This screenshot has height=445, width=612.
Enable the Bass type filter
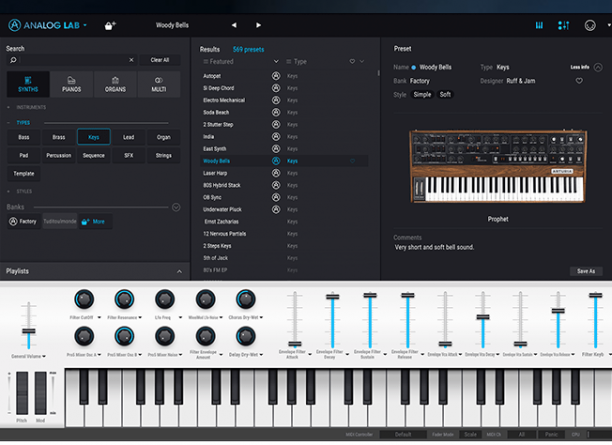[x=23, y=137]
